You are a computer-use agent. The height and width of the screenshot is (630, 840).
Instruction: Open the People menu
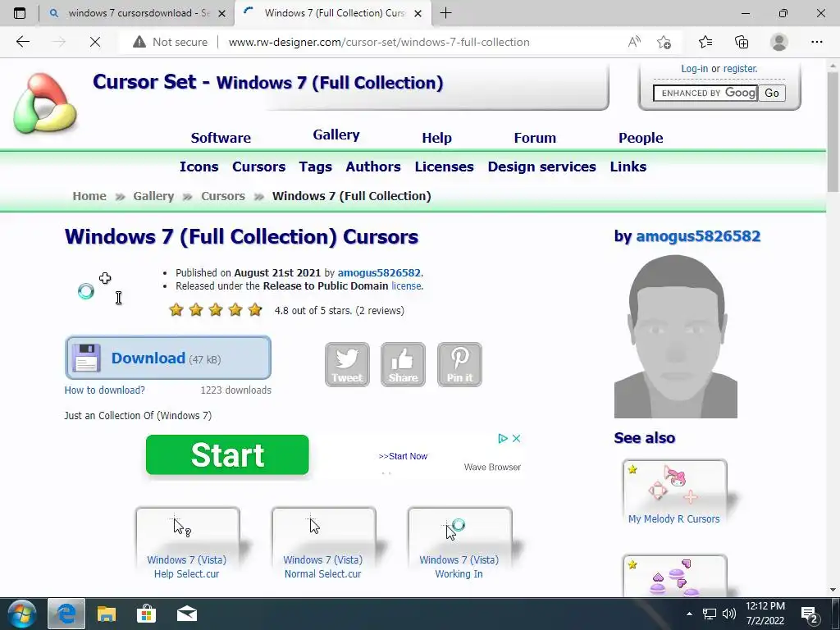tap(641, 138)
